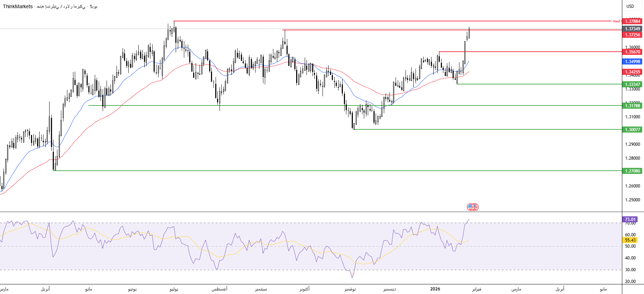Click the green 1.33347 support label
The height and width of the screenshot is (294, 644).
633,84
